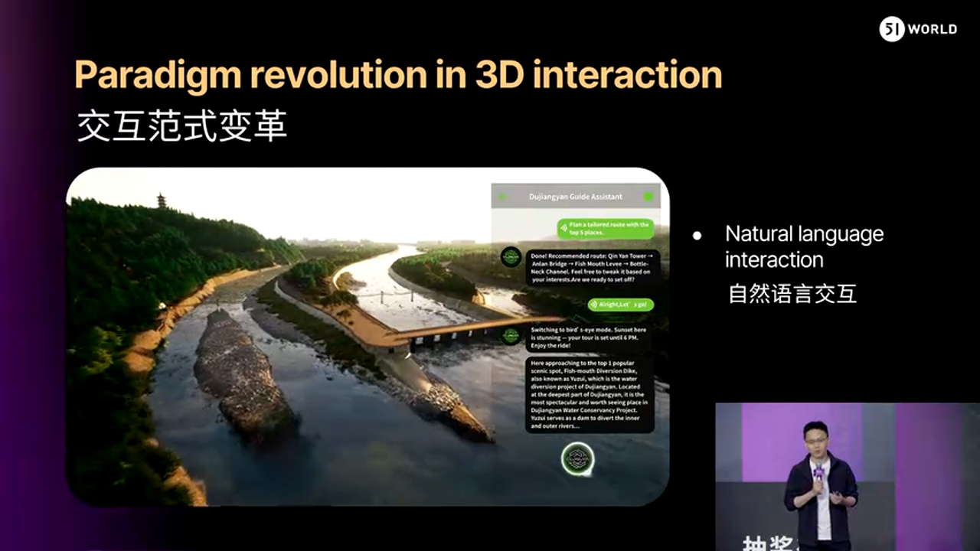Select the 'Plan a tailored route' message bubble

[x=606, y=228]
